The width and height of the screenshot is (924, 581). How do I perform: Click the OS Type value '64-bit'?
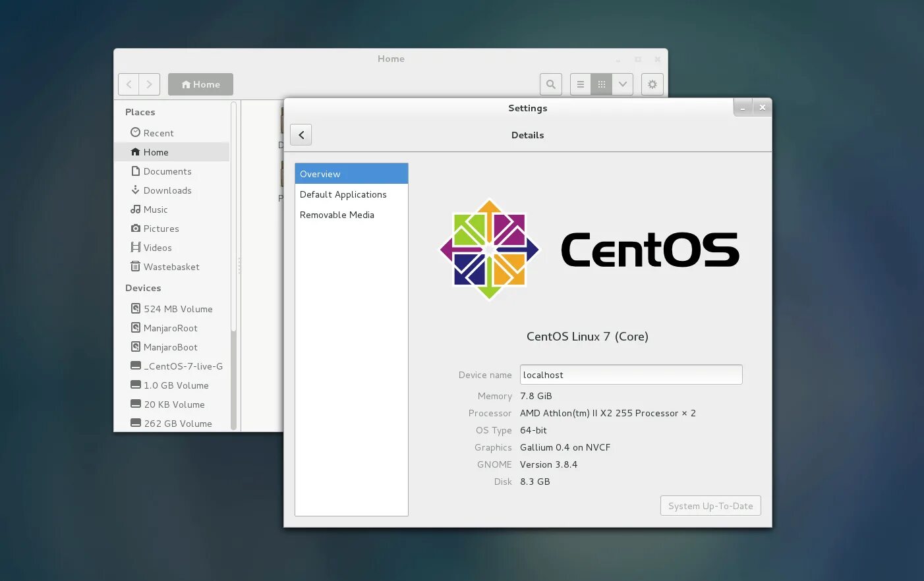(533, 430)
